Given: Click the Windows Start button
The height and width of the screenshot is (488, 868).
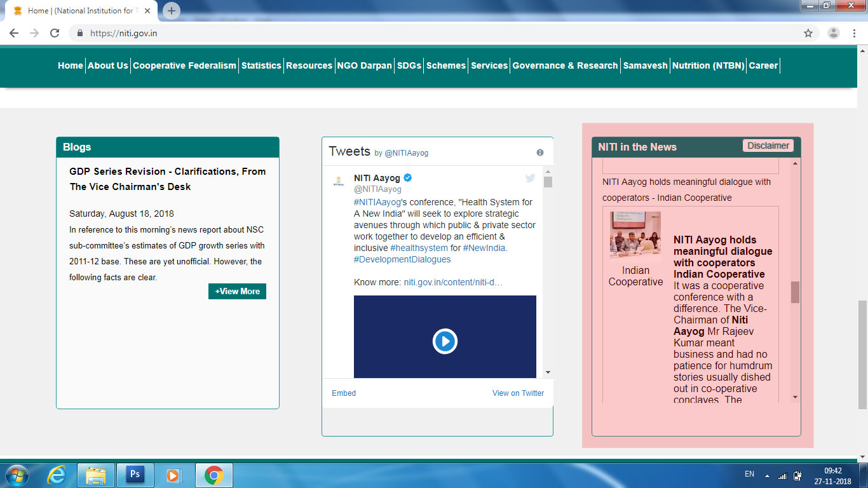Looking at the screenshot, I should point(17,475).
